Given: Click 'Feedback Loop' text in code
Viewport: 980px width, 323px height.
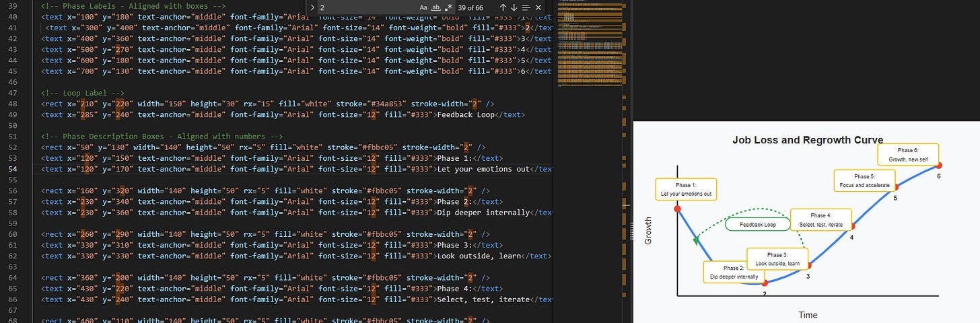Looking at the screenshot, I should point(466,114).
